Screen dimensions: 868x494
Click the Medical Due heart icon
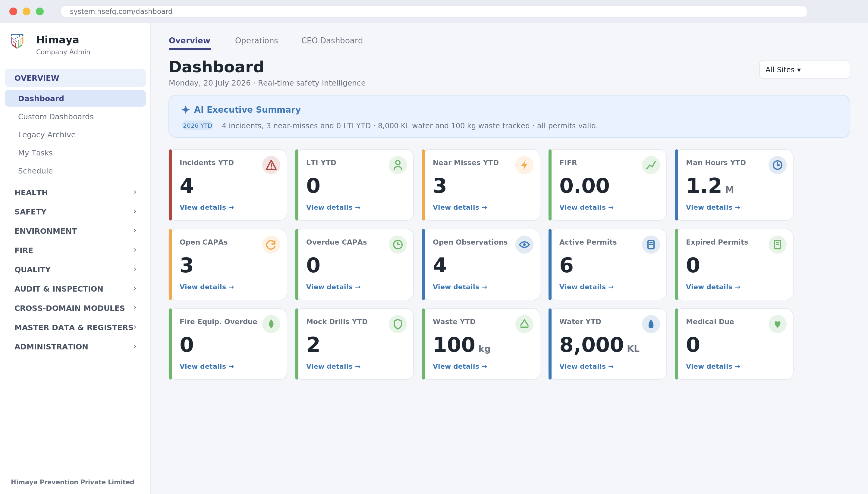point(777,324)
